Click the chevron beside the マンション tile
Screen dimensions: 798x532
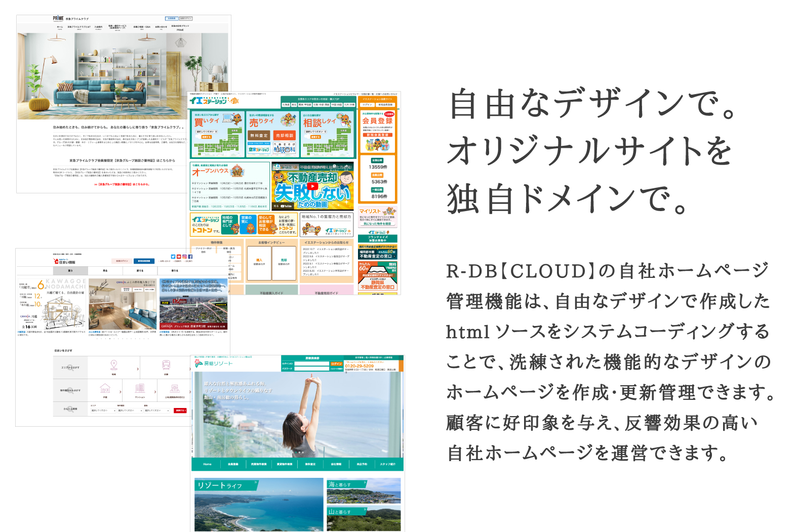tap(155, 392)
